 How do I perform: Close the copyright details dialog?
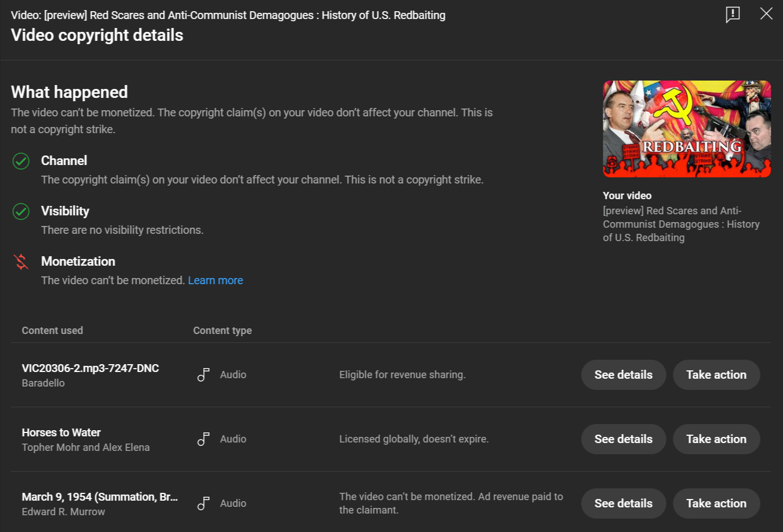[766, 13]
